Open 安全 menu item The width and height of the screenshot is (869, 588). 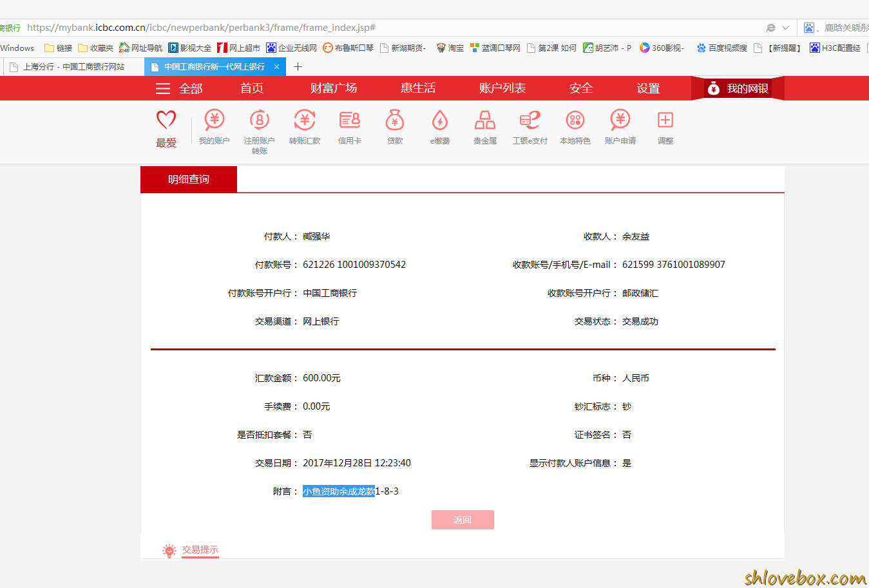(581, 88)
